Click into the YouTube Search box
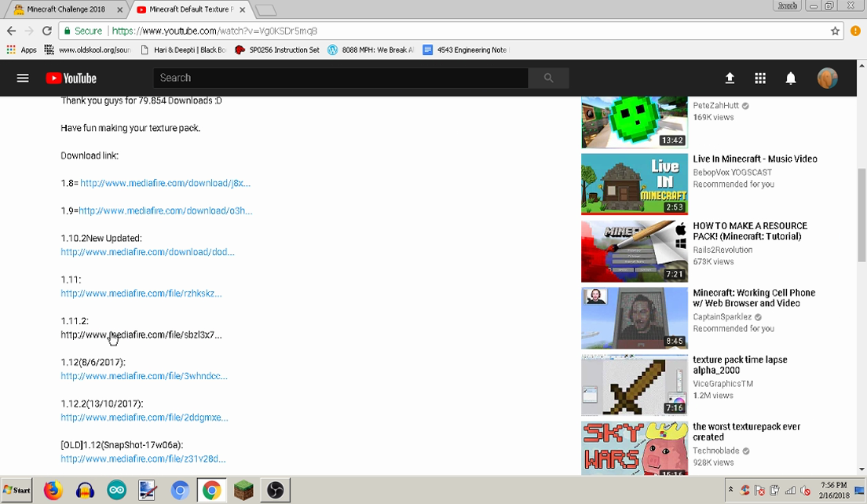 [x=341, y=78]
